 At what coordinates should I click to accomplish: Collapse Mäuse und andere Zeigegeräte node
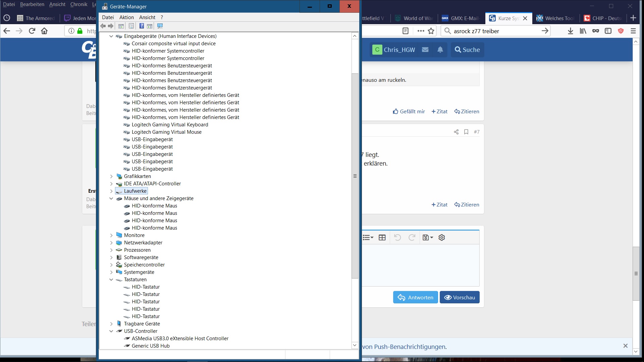(111, 198)
